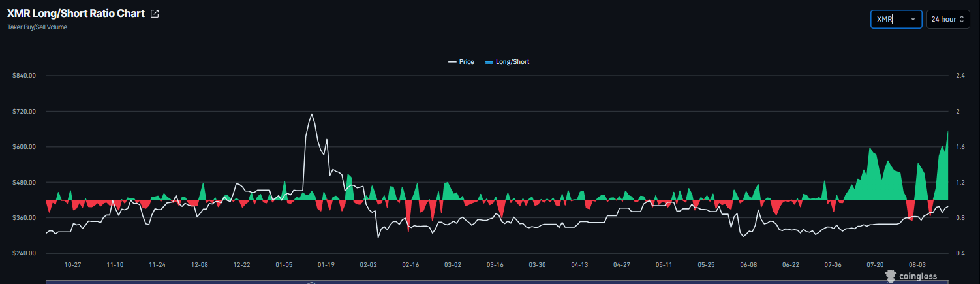Viewport: 980px width, 284px height.
Task: Click the $240.00 price axis label
Action: [x=23, y=253]
